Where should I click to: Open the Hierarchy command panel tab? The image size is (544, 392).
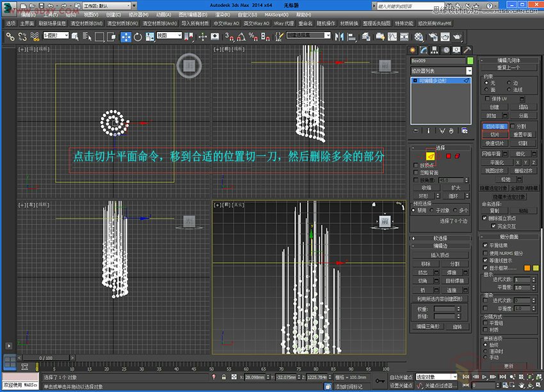(435, 51)
